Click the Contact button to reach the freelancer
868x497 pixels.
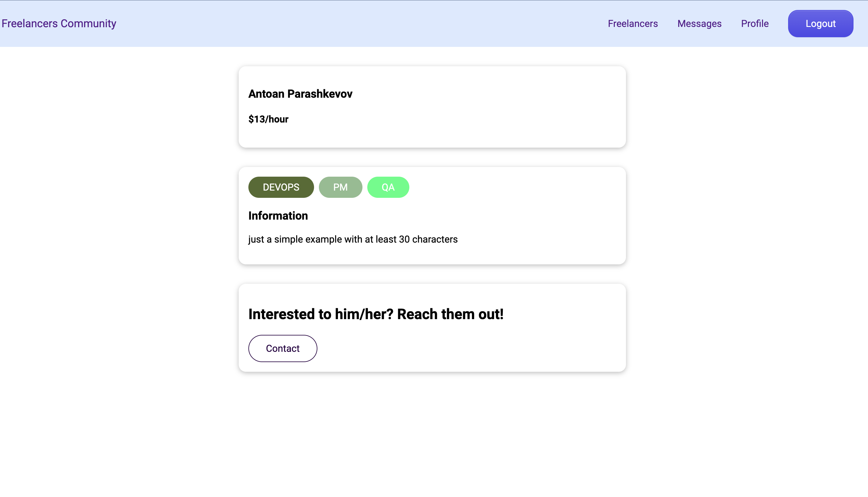click(x=283, y=348)
